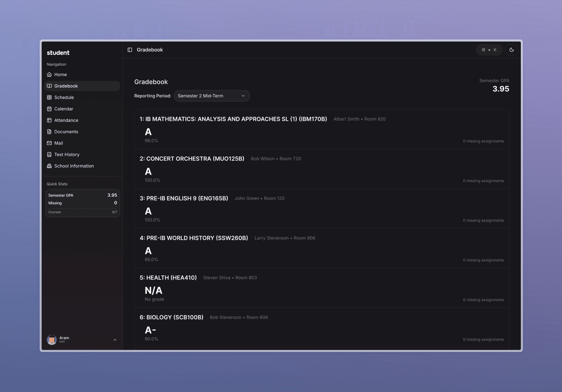Select the Gradebook navigation item
The height and width of the screenshot is (392, 562).
tap(66, 86)
